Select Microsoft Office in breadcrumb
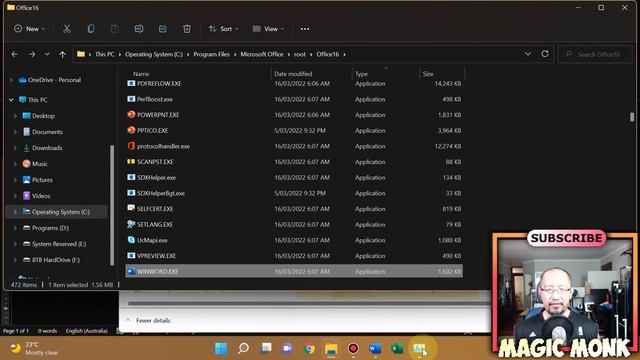Screen dimensions: 640x360 (x=262, y=54)
